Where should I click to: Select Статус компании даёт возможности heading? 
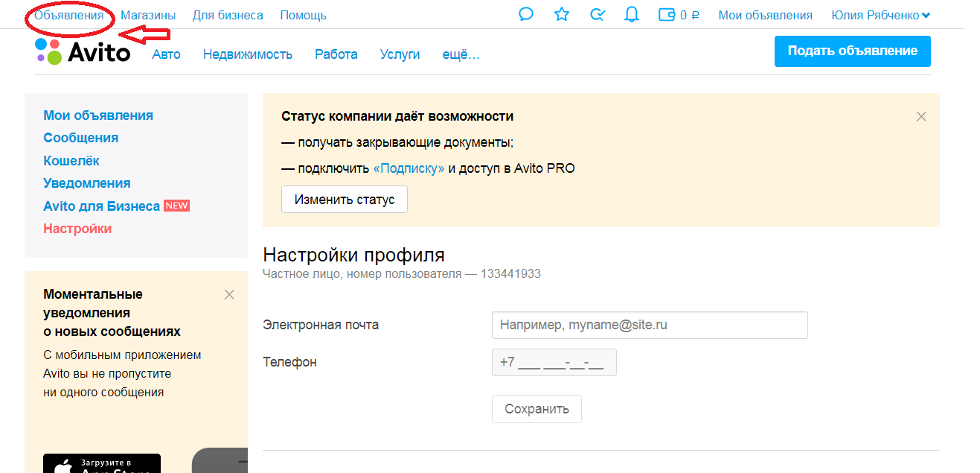click(x=397, y=116)
